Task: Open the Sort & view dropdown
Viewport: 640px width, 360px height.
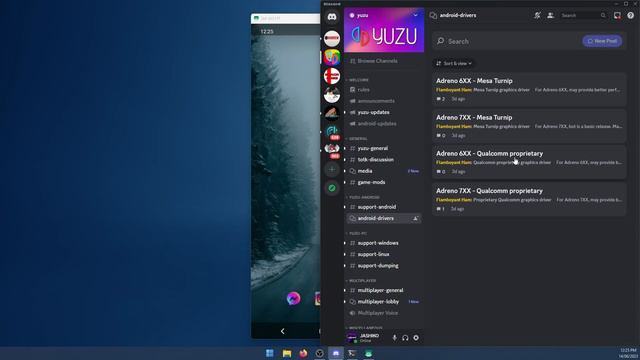Action: click(x=453, y=63)
